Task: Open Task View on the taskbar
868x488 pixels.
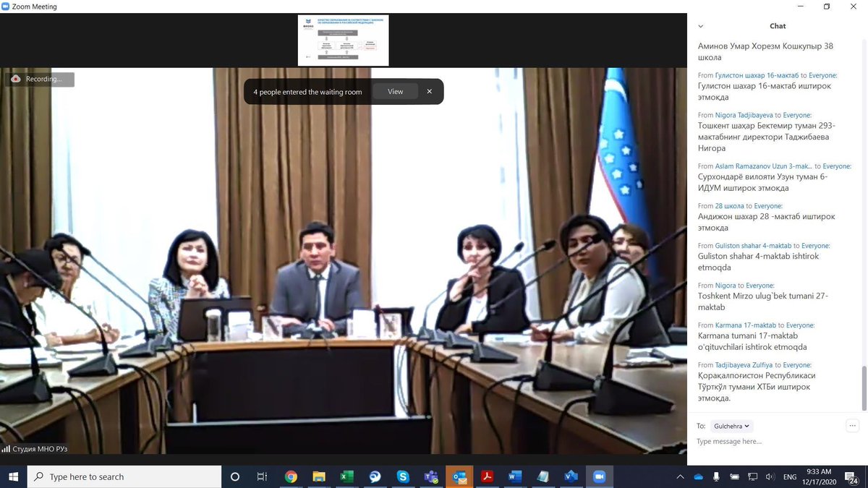Action: tap(262, 476)
